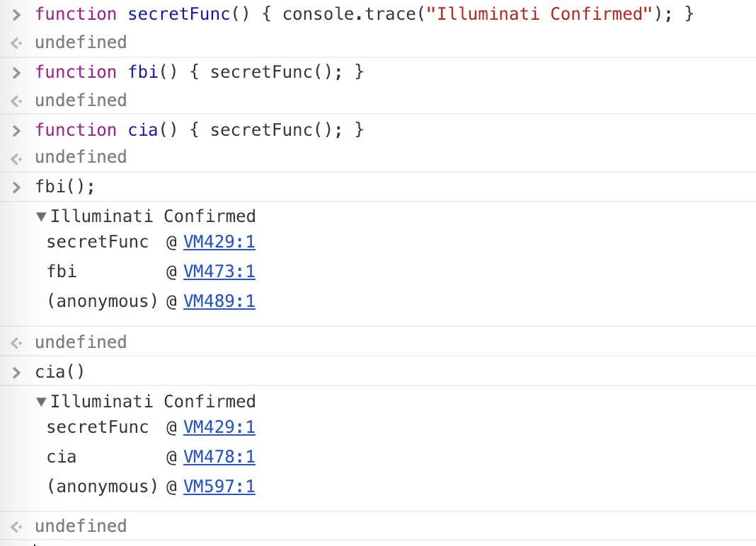
Task: Click the prompt arrow before secretFunc definition
Action: point(18,14)
